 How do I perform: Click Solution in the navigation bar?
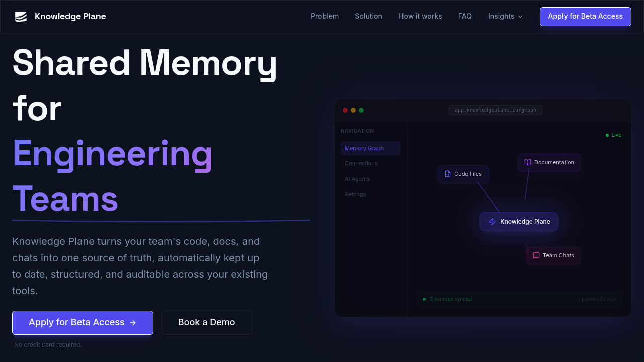point(368,16)
